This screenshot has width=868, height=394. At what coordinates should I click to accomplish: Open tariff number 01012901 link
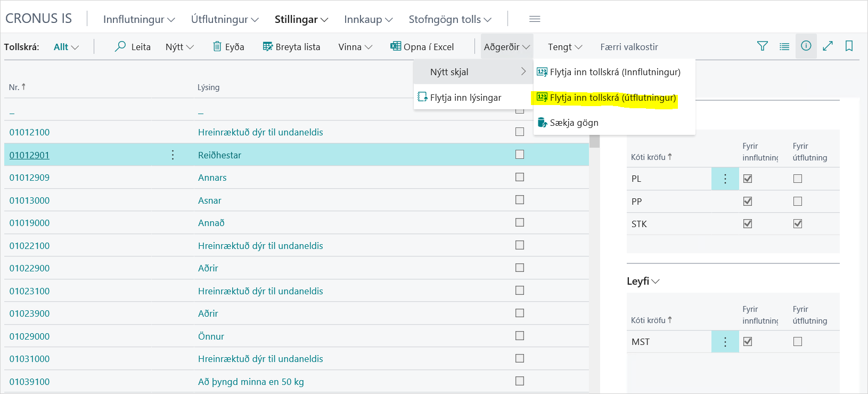coord(29,155)
